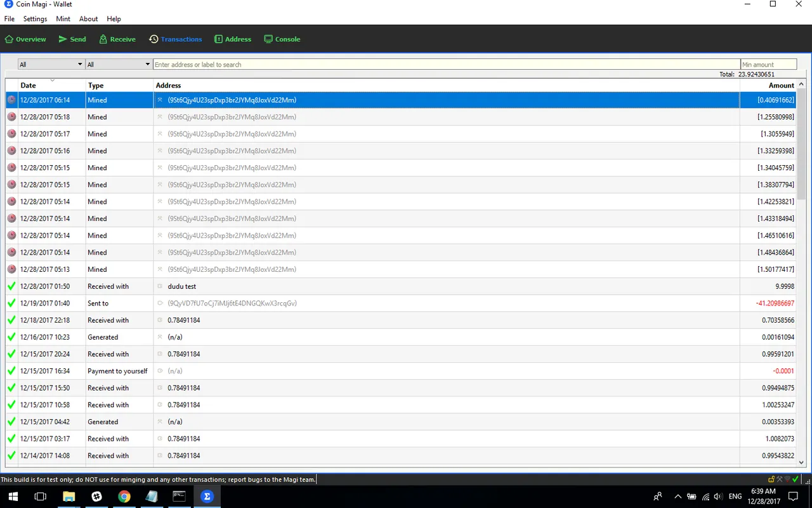The height and width of the screenshot is (508, 812).
Task: Click the sync checkmark status icon
Action: pyautogui.click(x=796, y=479)
